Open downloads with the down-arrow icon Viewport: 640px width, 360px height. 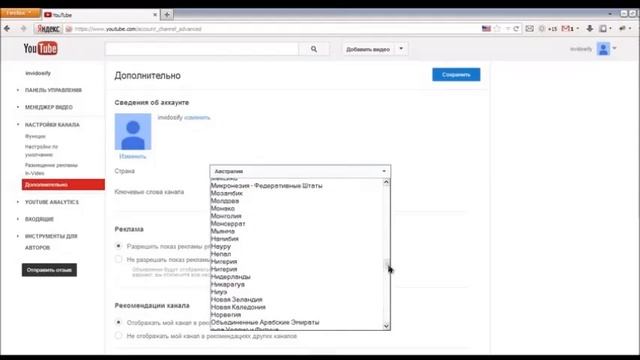[x=590, y=29]
